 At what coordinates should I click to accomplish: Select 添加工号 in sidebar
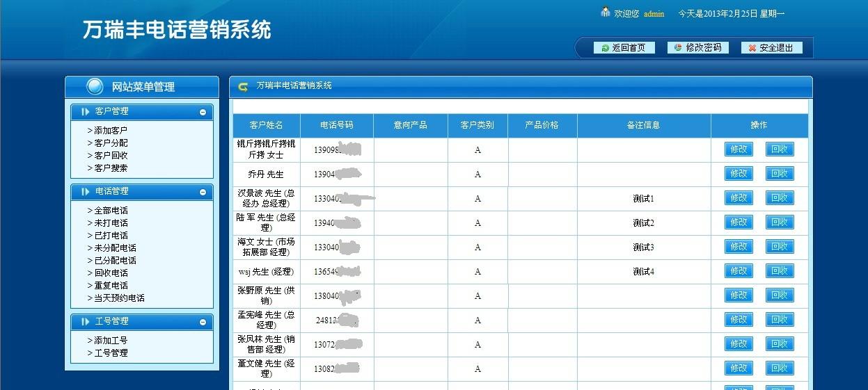coord(111,341)
